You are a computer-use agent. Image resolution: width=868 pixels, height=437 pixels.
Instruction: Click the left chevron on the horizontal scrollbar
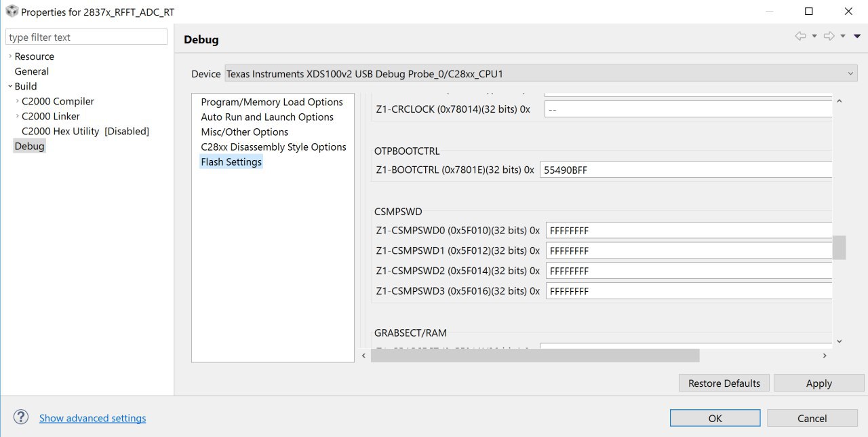[363, 355]
